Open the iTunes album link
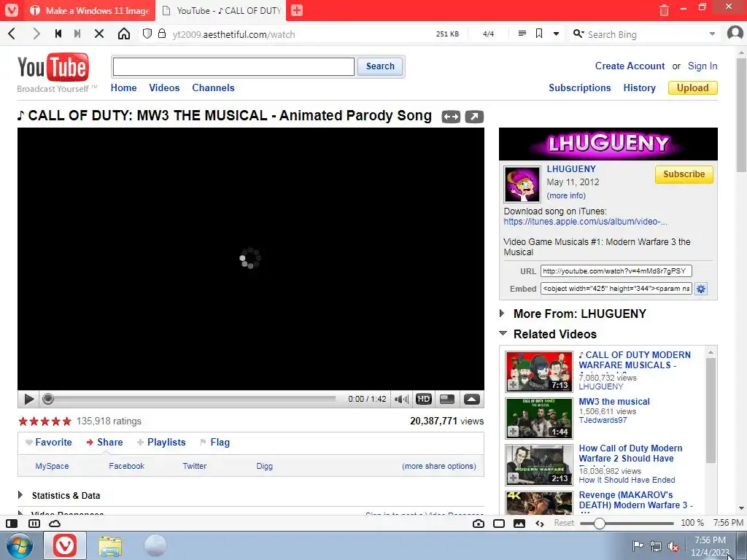This screenshot has height=560, width=747. pos(585,222)
